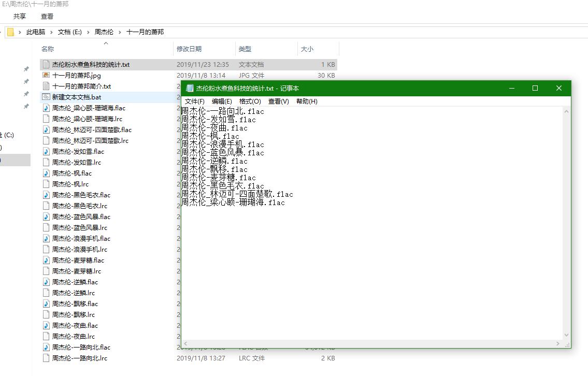Expand the breadcrumb chevron after 此电脑
The height and width of the screenshot is (376, 588).
point(52,32)
